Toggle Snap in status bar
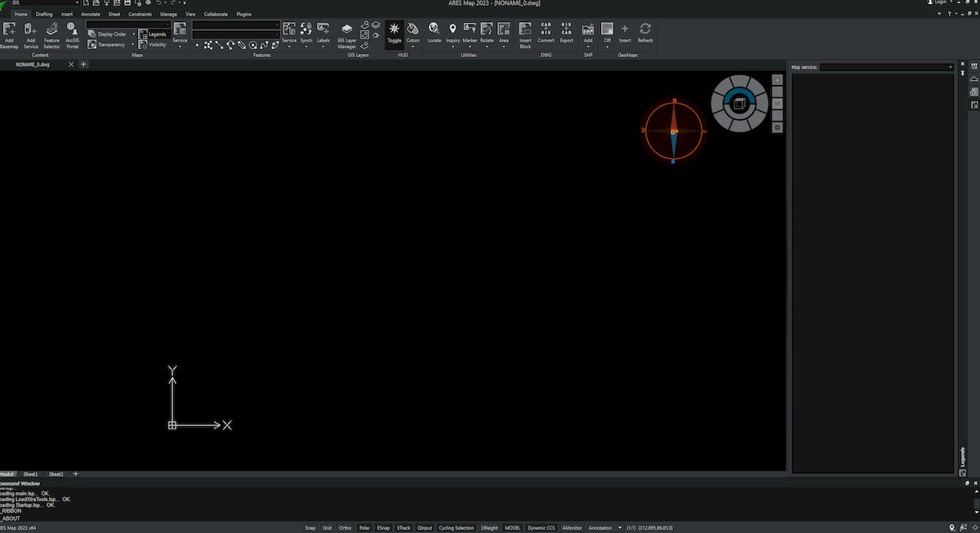This screenshot has width=980, height=533. pos(310,528)
